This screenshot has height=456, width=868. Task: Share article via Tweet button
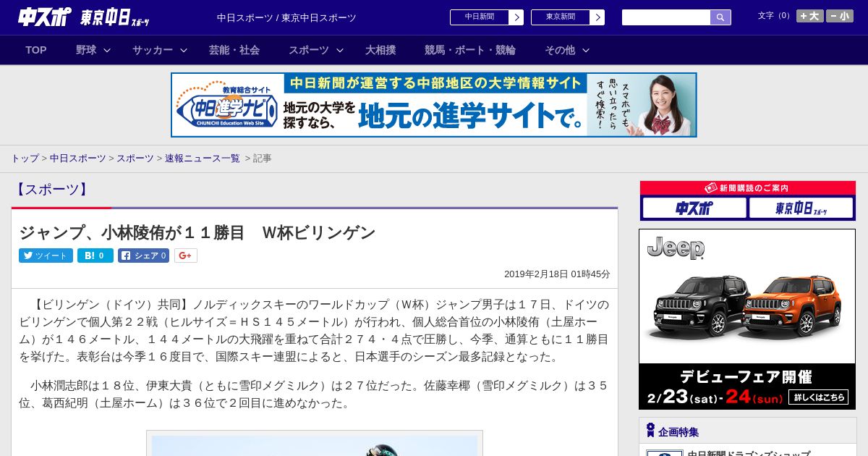pyautogui.click(x=46, y=256)
